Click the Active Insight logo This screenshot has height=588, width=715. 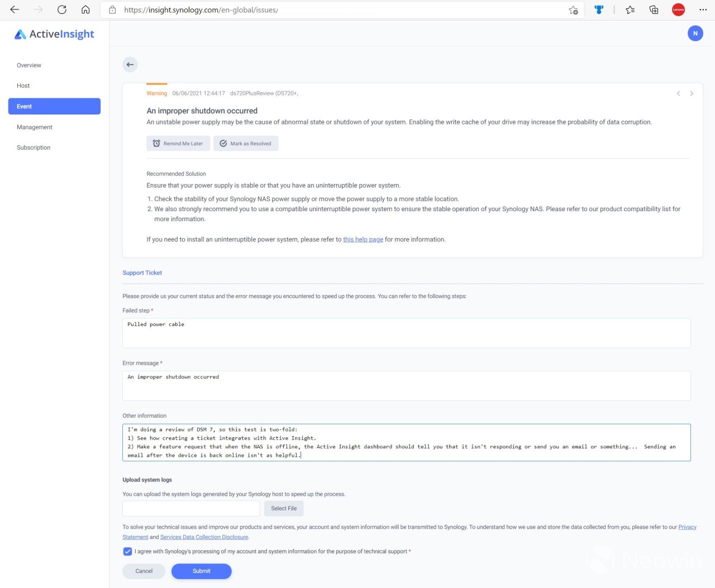tap(54, 34)
